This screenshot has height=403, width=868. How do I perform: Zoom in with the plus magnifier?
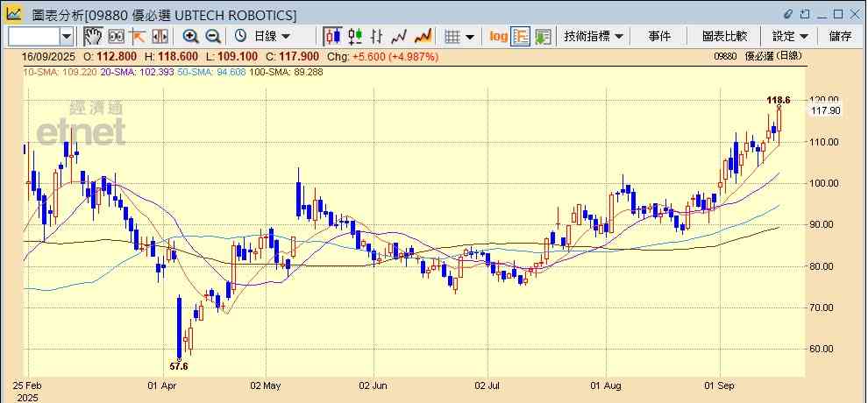tap(191, 37)
